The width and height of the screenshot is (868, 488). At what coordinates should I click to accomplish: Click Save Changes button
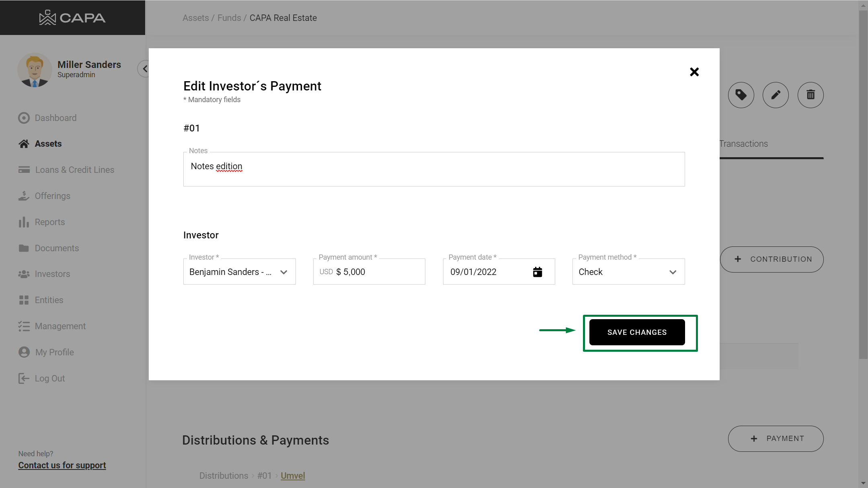pyautogui.click(x=637, y=332)
